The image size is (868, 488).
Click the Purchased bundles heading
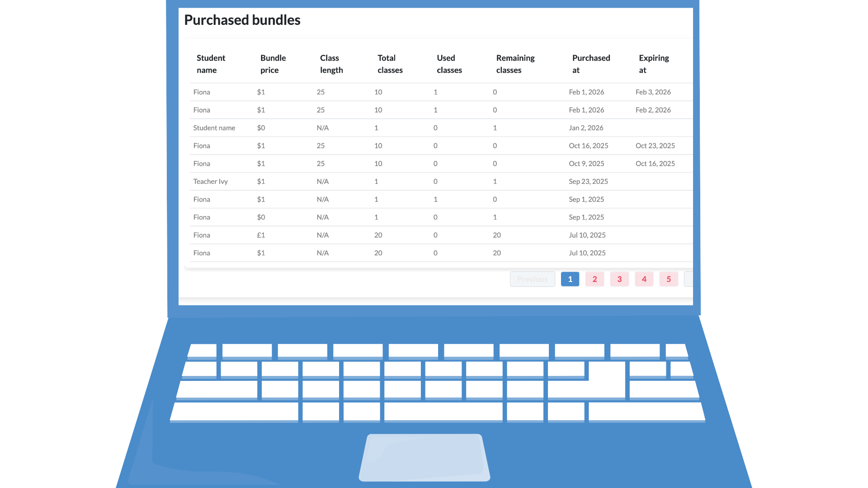(242, 20)
